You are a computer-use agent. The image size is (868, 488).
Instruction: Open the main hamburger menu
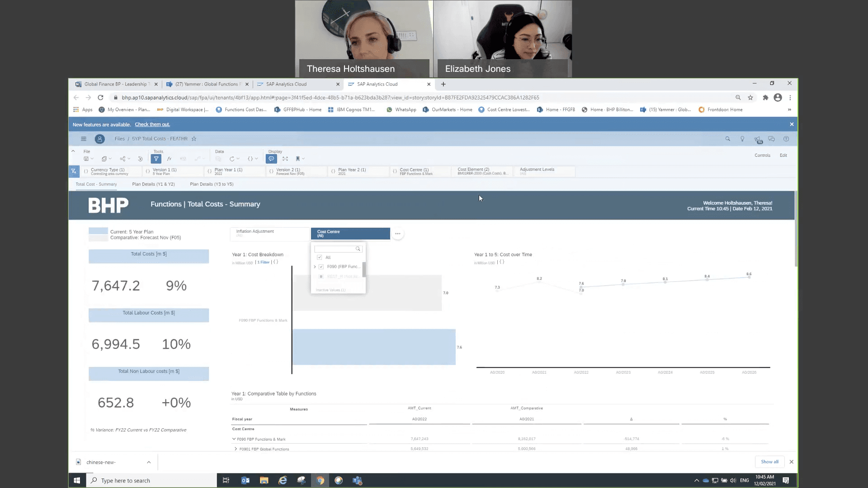coord(83,139)
